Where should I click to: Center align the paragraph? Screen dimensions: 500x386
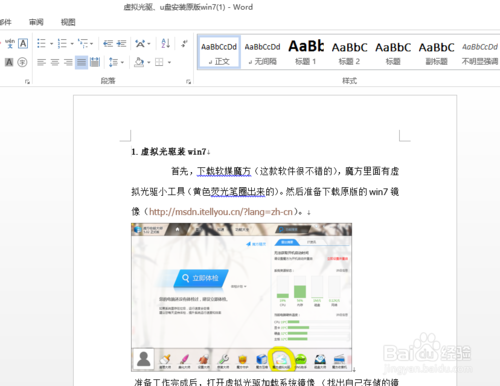pyautogui.click(x=55, y=62)
